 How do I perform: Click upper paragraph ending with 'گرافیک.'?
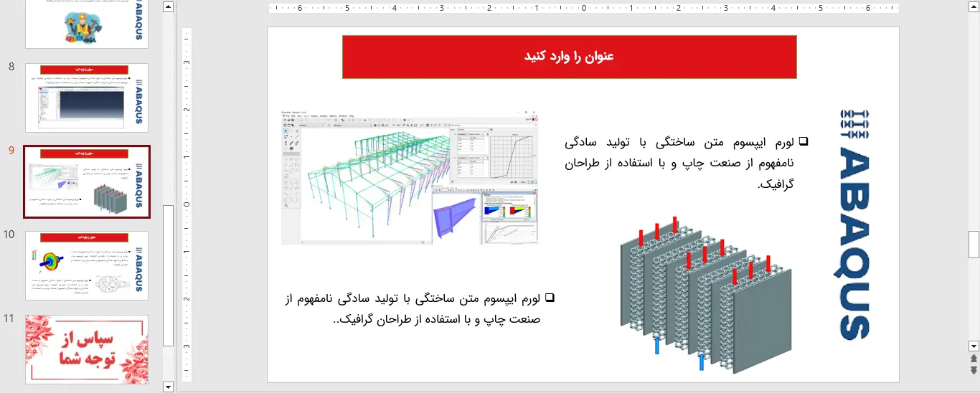point(686,164)
